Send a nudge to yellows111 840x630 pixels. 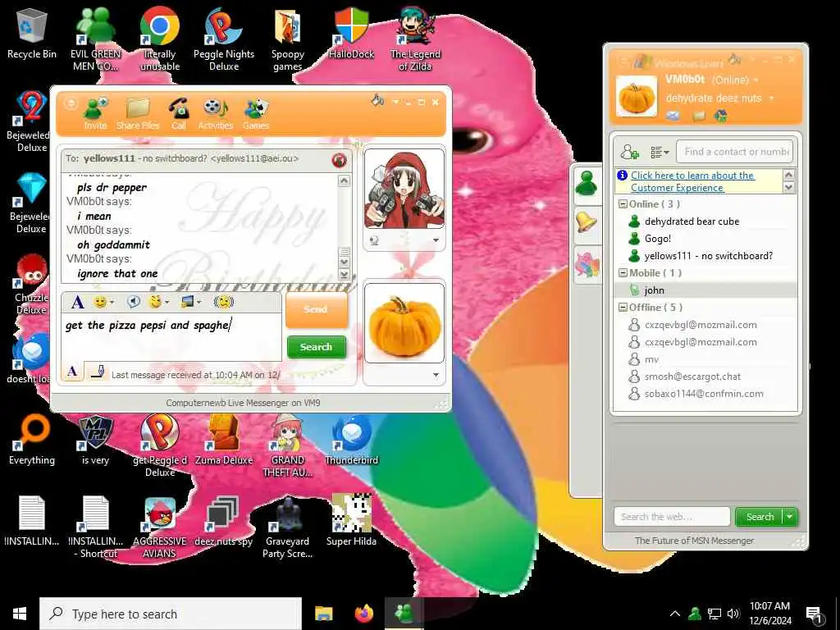pos(224,302)
